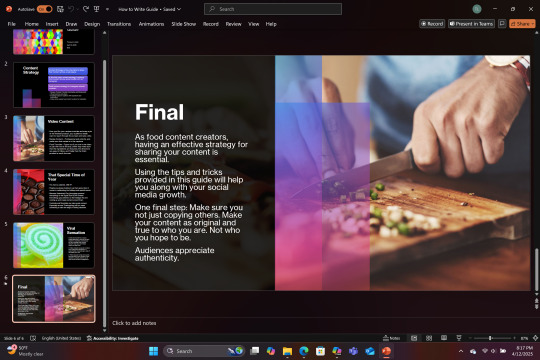
Task: Click the cutting board photo on slide
Action: [x=402, y=173]
